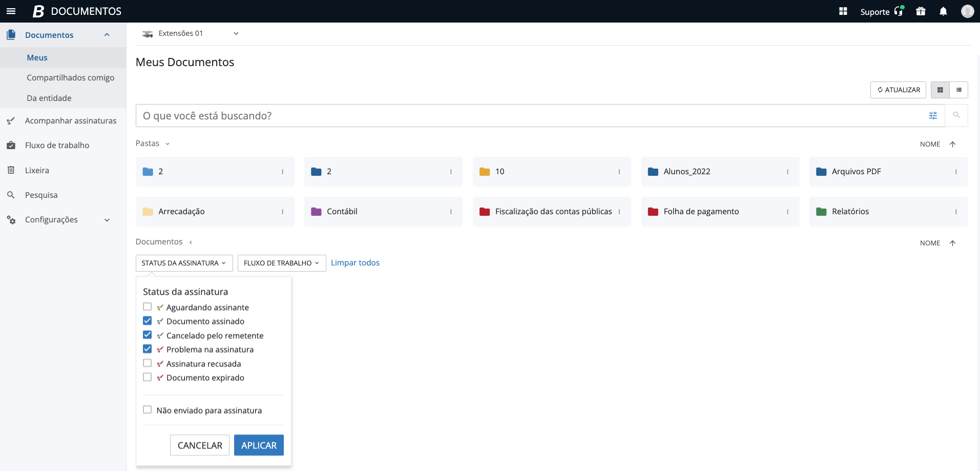This screenshot has height=471, width=980.
Task: Switch to grid view icon
Action: coord(940,90)
